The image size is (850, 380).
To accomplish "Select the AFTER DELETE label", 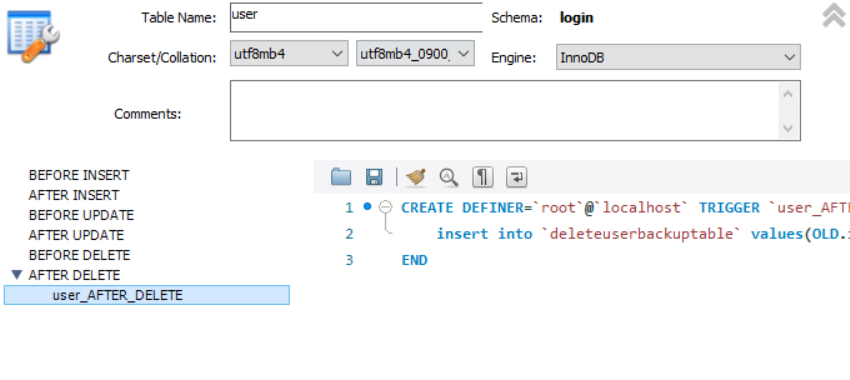I will pos(74,275).
